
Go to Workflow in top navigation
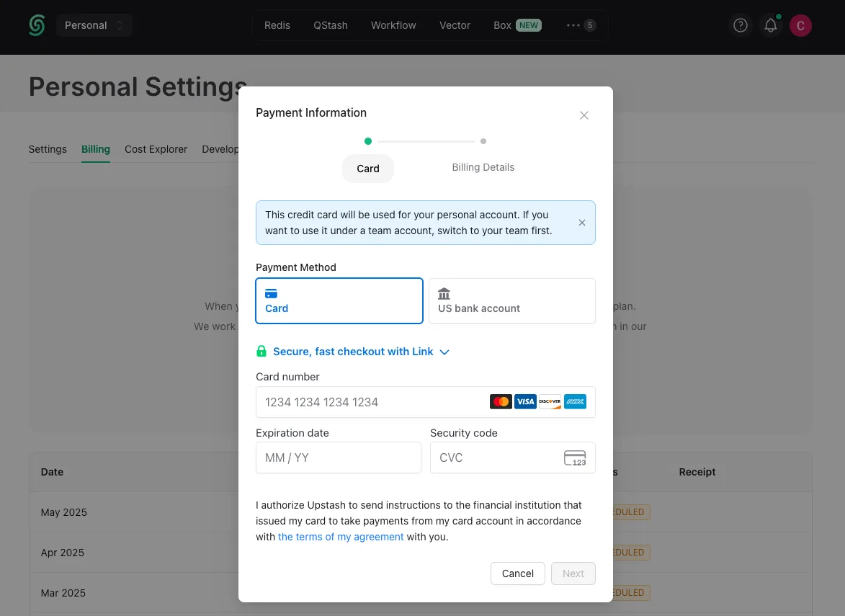tap(393, 25)
